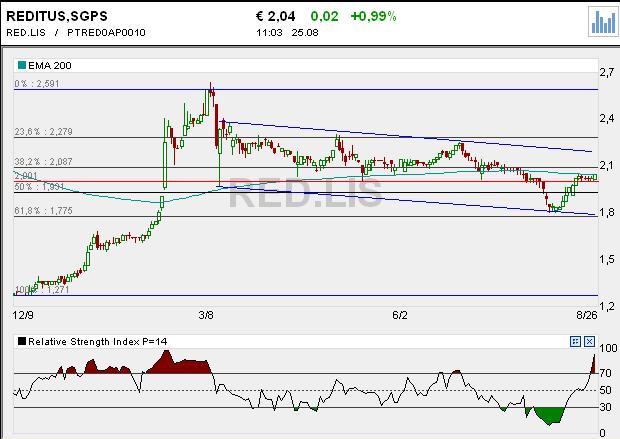Click the Fibonacci label 50% : 1,931

click(39, 187)
